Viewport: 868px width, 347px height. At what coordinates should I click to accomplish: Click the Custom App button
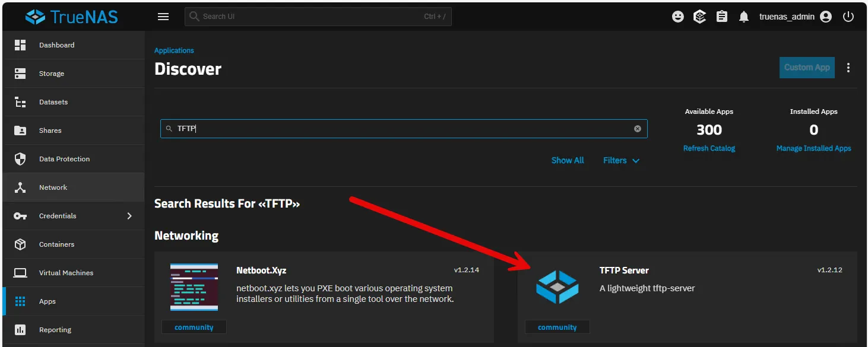[x=807, y=68]
